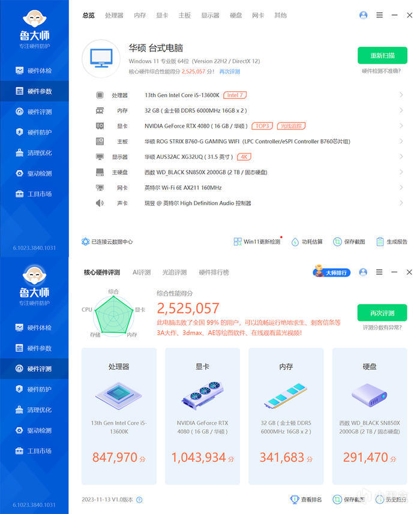Open the hamburger menu in the 核心硬件评测 window
This screenshot has height=514, width=420.
click(x=379, y=272)
